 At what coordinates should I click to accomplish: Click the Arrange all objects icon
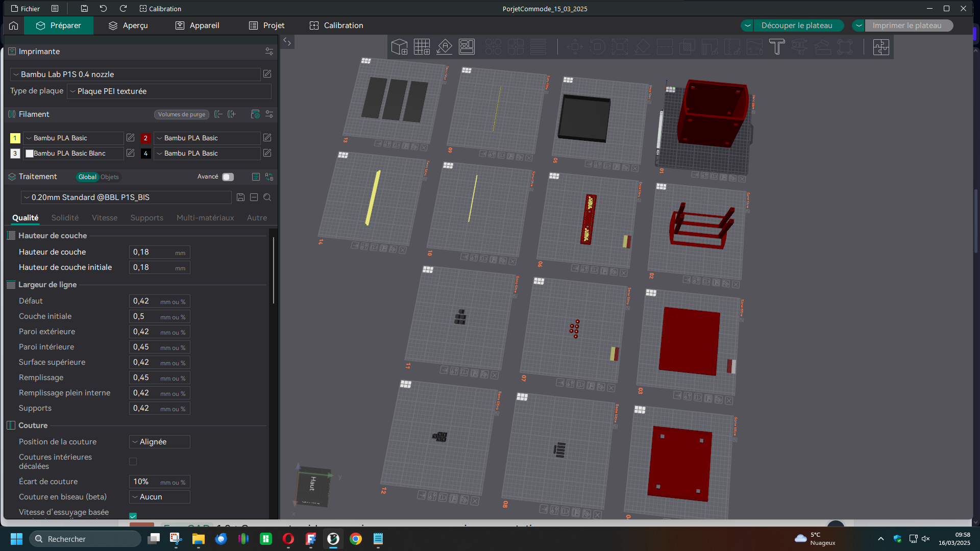pos(467,47)
